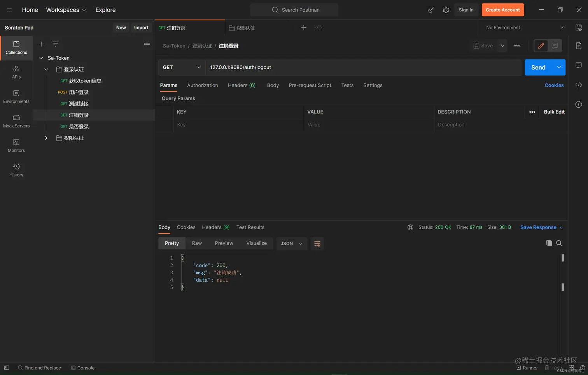Open the hamburger menu icon

(x=9, y=10)
